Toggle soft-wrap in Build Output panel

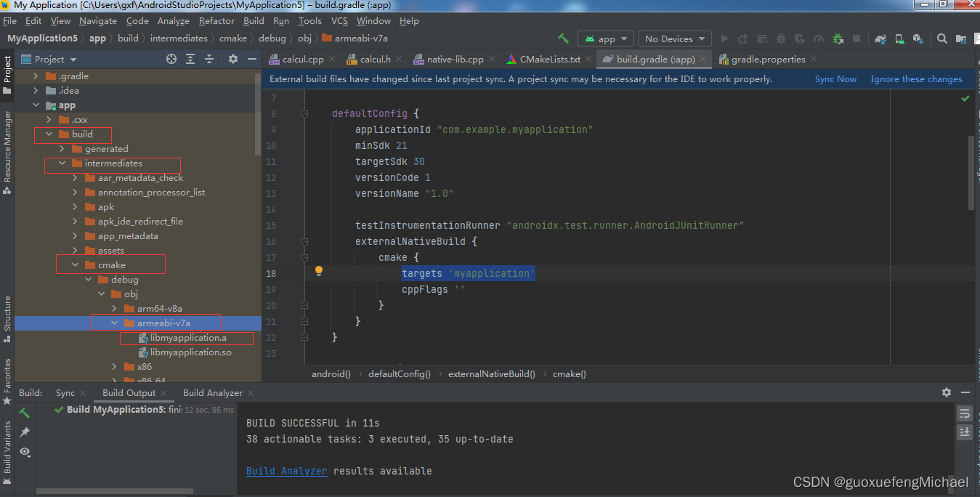pos(965,413)
